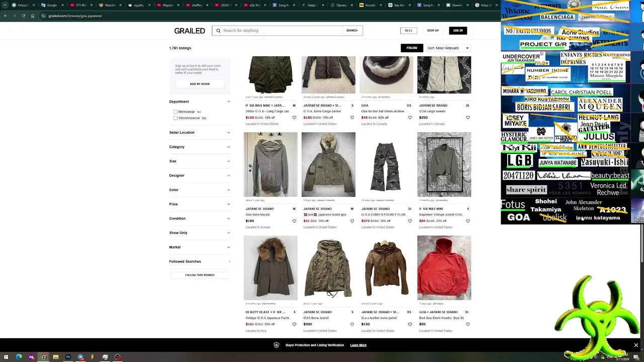Open File Explorer from the taskbar
Image resolution: width=644 pixels, height=362 pixels.
tap(56, 357)
